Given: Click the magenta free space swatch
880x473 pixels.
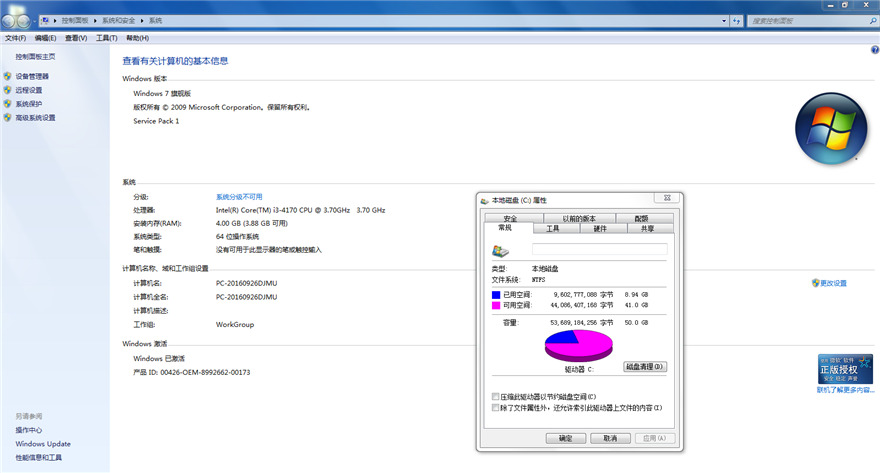Looking at the screenshot, I should pos(496,305).
